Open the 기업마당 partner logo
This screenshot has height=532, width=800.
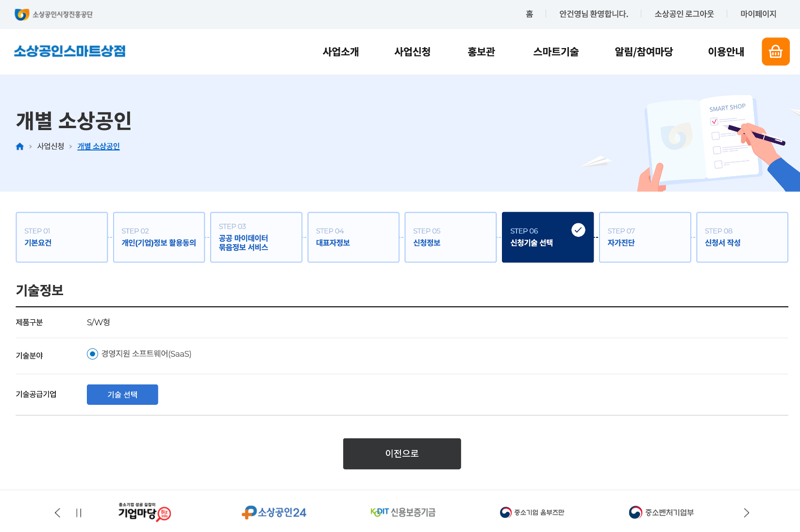tap(144, 513)
